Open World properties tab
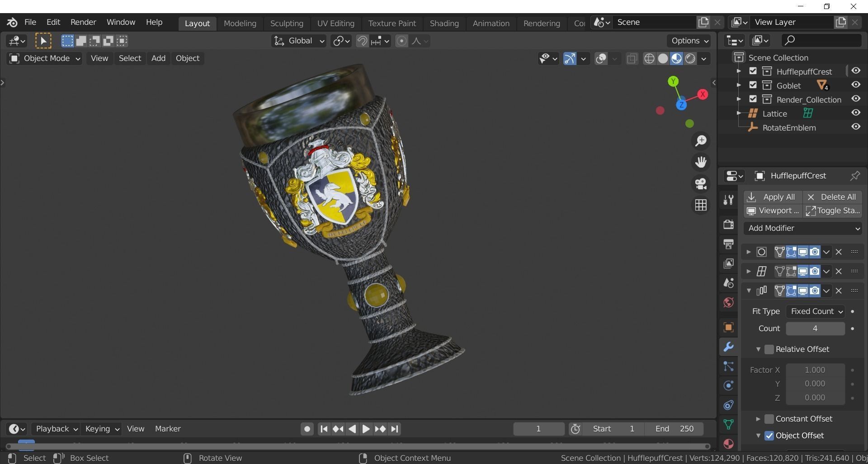868x464 pixels. tap(728, 302)
